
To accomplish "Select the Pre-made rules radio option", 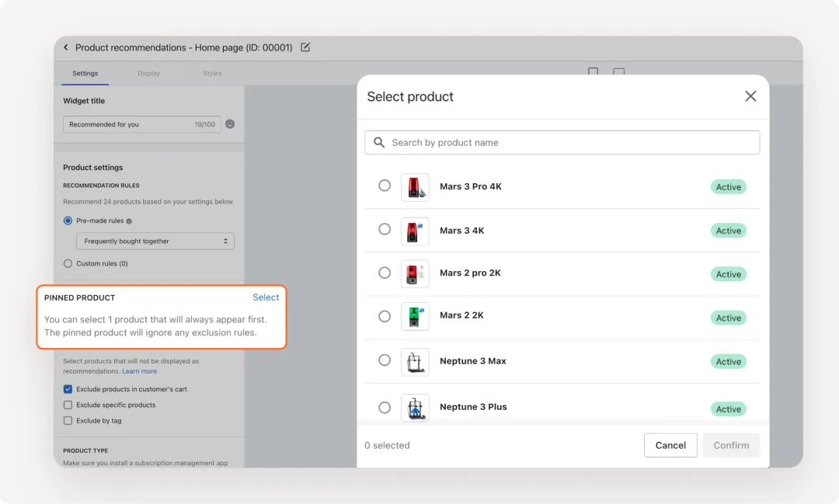I will click(x=68, y=221).
